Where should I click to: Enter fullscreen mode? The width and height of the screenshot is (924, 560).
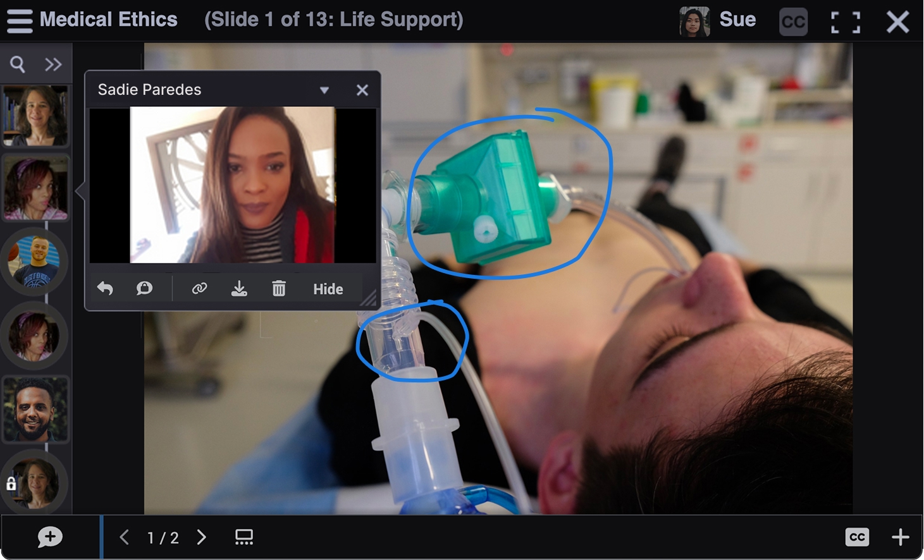845,22
